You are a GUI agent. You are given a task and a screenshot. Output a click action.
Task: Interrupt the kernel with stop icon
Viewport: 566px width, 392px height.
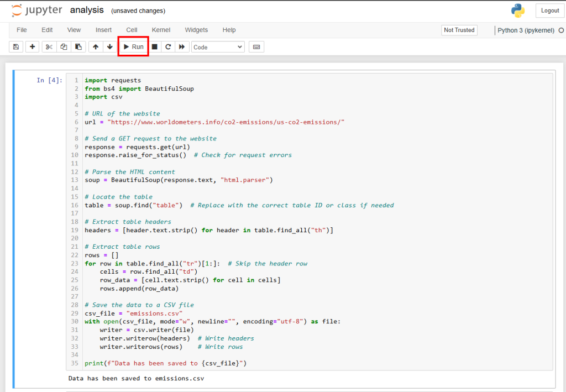pyautogui.click(x=154, y=46)
